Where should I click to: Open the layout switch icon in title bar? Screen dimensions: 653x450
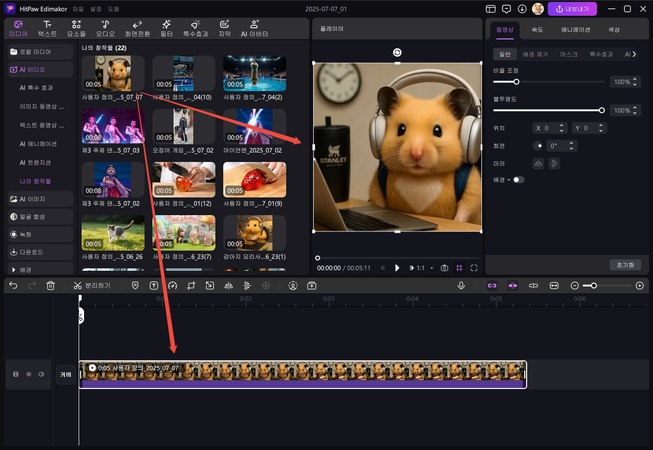point(491,9)
